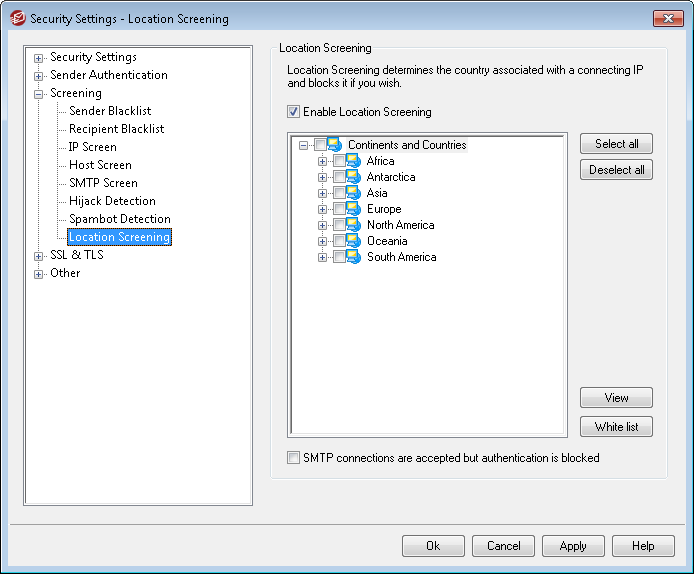
Task: Click the globe icon beside Antarctica
Action: click(353, 177)
